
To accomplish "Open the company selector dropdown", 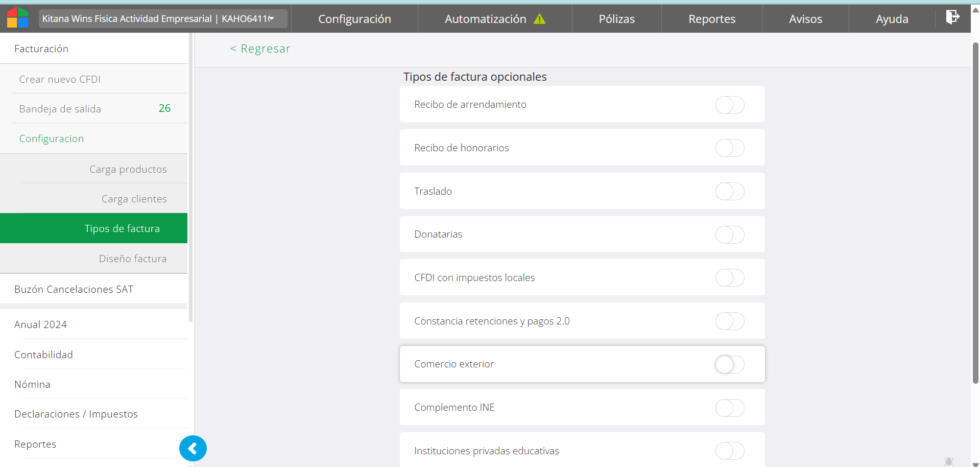I will 162,19.
